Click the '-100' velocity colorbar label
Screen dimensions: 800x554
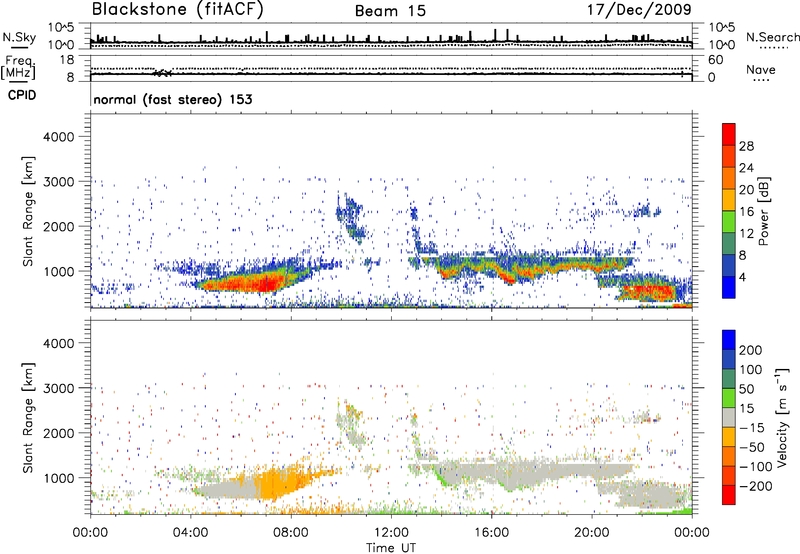(755, 467)
